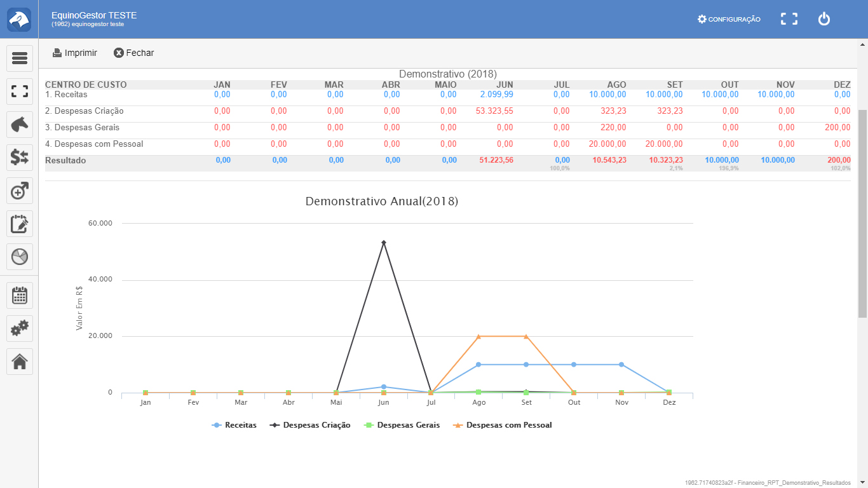Open the EquinoGestor horse logo
868x488 pixels.
[x=19, y=19]
